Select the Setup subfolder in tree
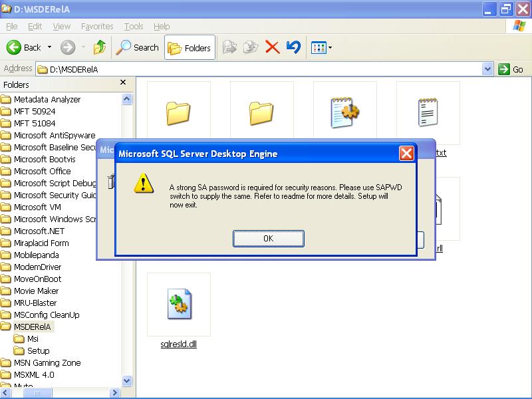The image size is (532, 399). click(39, 350)
